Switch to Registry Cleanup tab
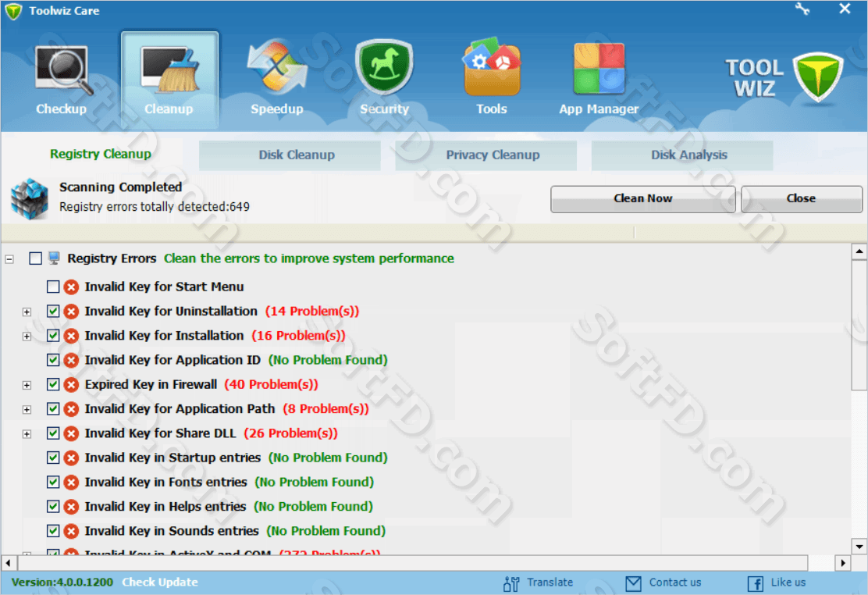868x595 pixels. tap(100, 154)
